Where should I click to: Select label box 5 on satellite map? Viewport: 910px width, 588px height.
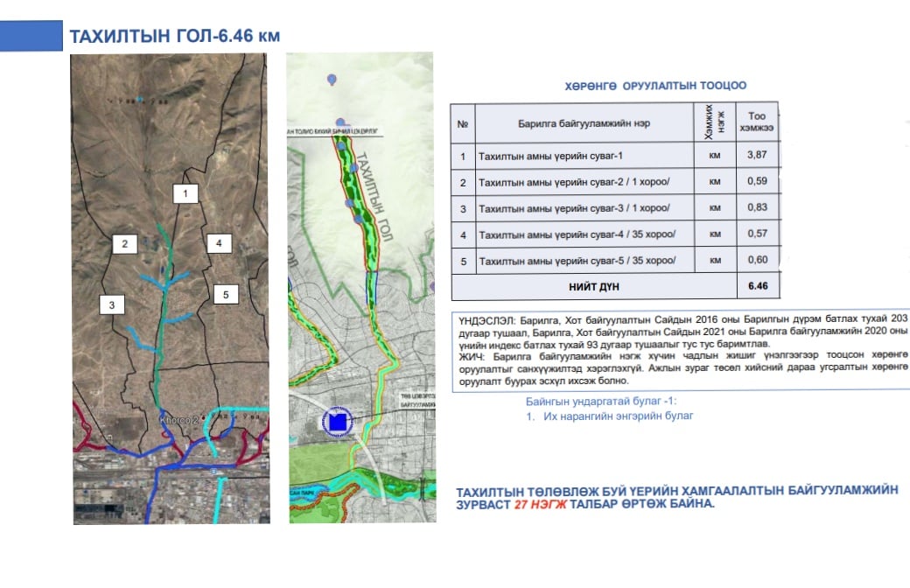click(x=226, y=295)
